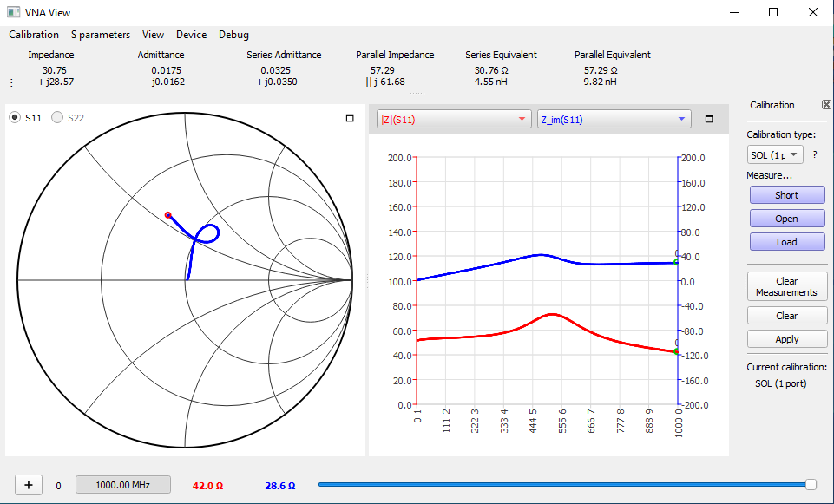
Task: Click the marker index 0 label
Action: coord(58,486)
